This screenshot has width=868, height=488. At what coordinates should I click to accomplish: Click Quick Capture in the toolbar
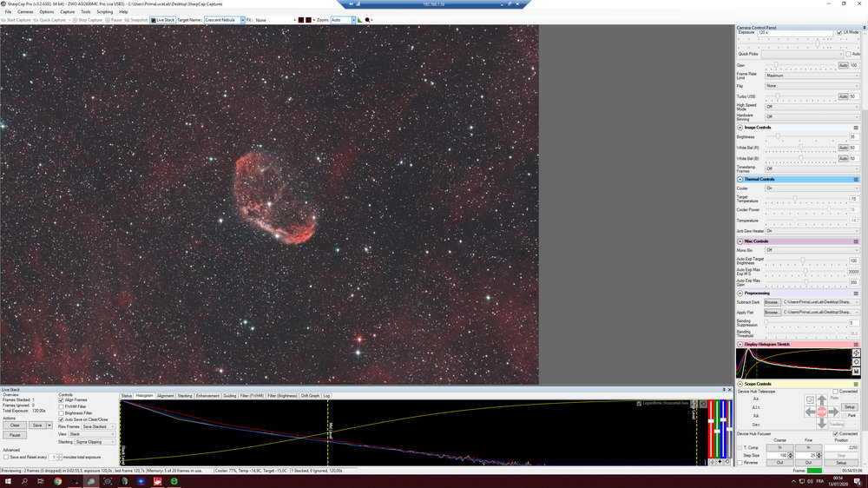(49, 20)
